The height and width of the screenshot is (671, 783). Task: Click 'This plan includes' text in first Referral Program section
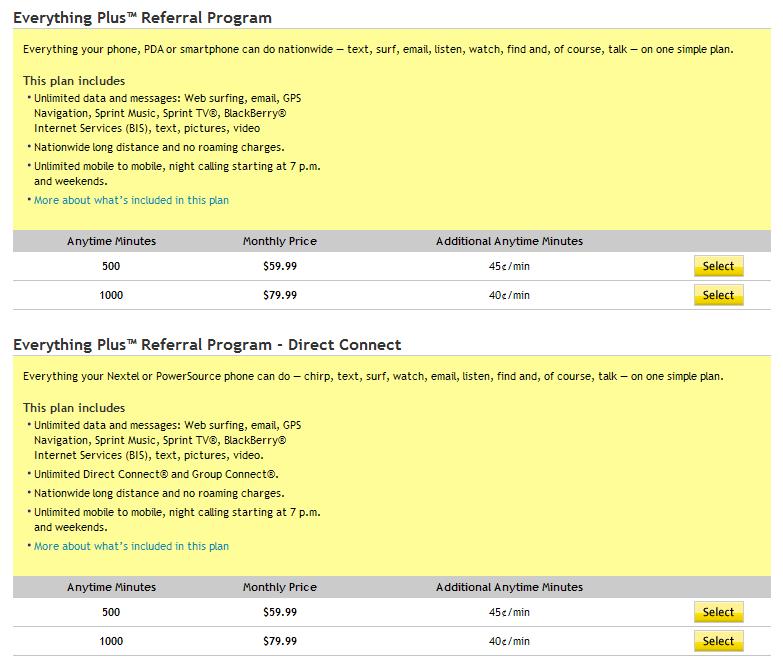click(x=74, y=81)
